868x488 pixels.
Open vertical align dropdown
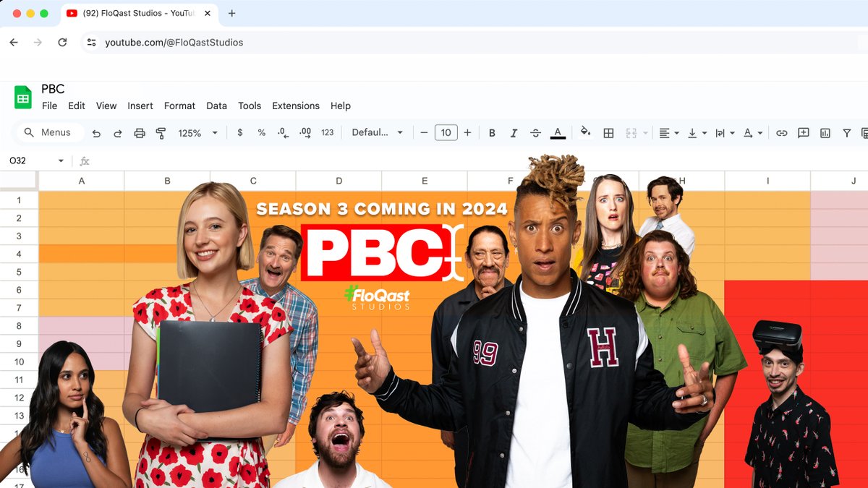click(x=697, y=133)
